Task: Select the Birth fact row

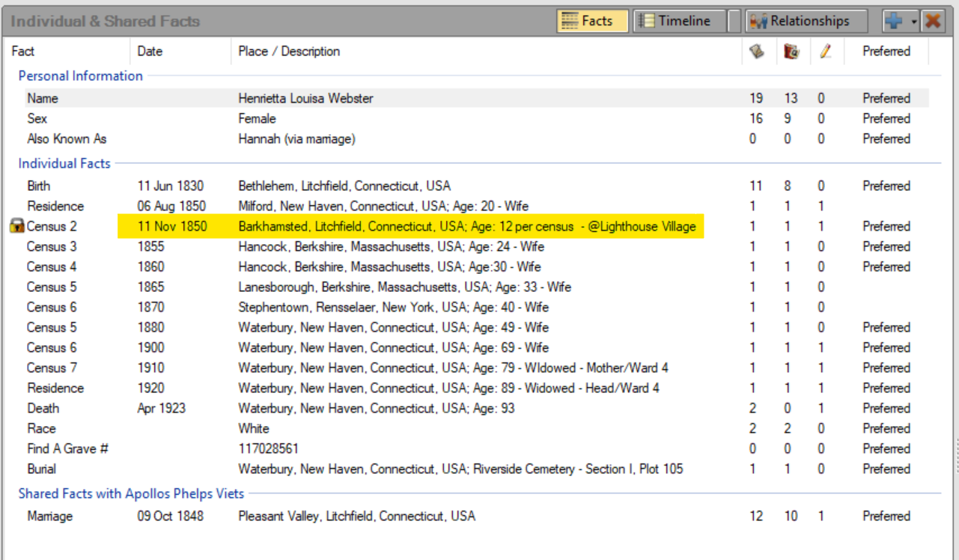Action: pyautogui.click(x=39, y=186)
